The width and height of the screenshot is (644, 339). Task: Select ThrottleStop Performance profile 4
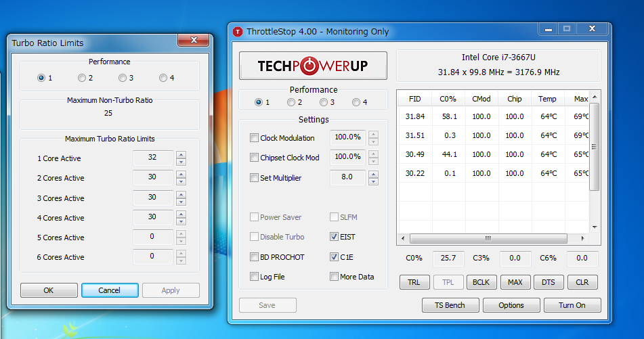[x=356, y=102]
